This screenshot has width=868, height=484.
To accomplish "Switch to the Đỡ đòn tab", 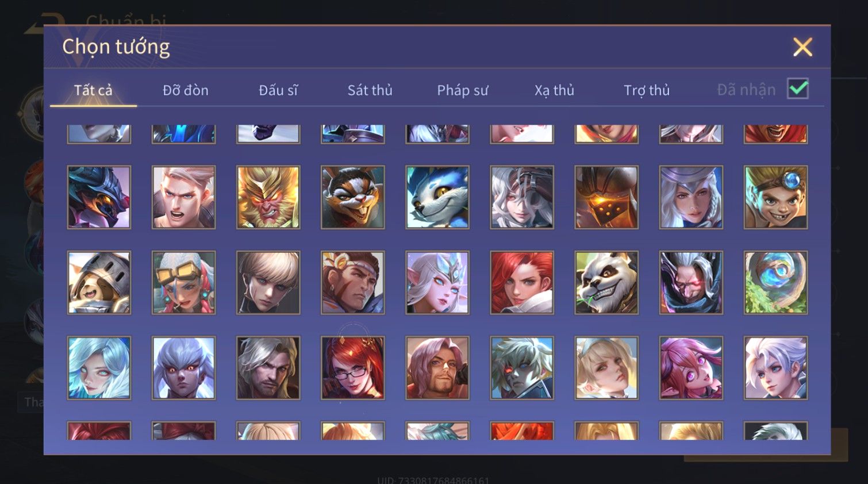I will (186, 90).
